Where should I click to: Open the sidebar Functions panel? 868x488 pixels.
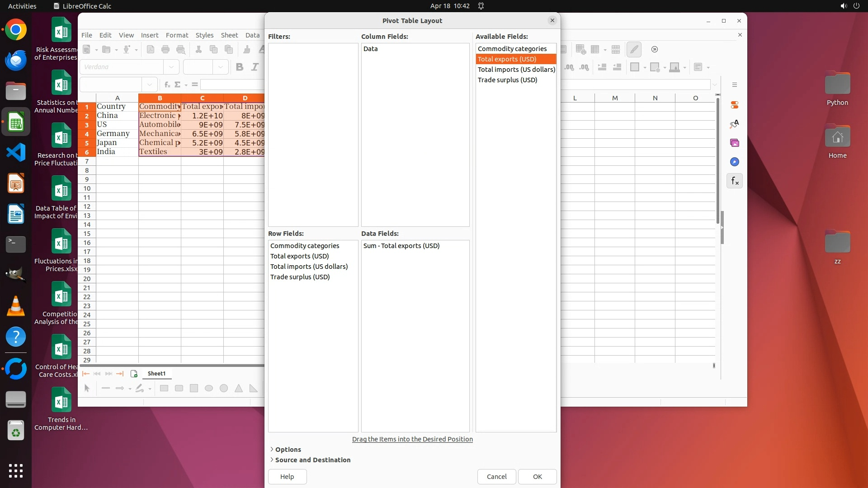[x=734, y=181]
